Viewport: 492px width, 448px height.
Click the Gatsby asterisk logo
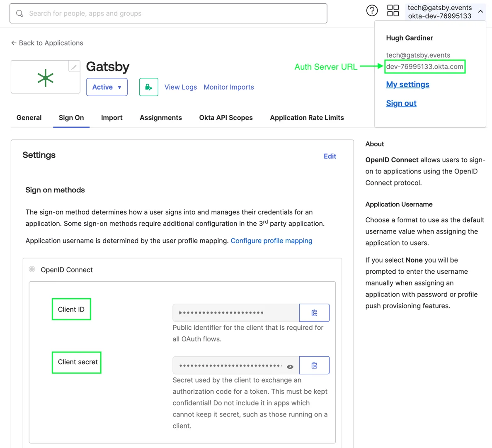[46, 78]
